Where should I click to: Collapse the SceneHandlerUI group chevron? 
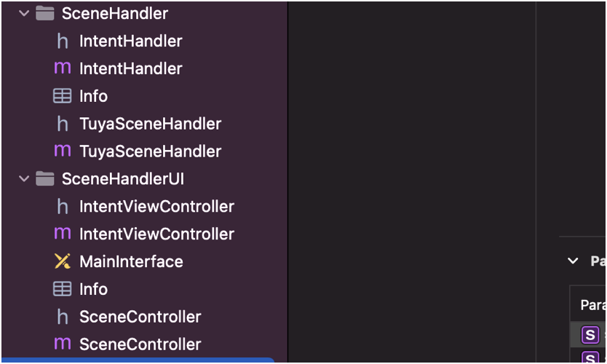[x=24, y=179]
